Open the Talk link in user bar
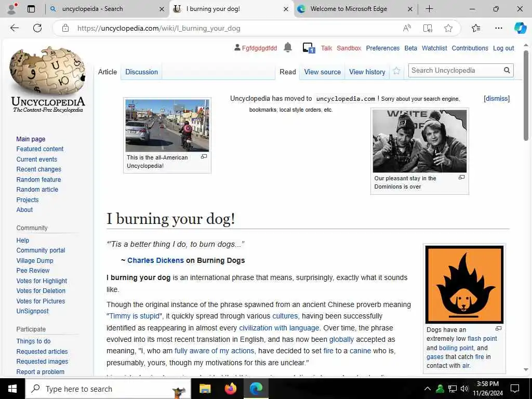 [326, 48]
